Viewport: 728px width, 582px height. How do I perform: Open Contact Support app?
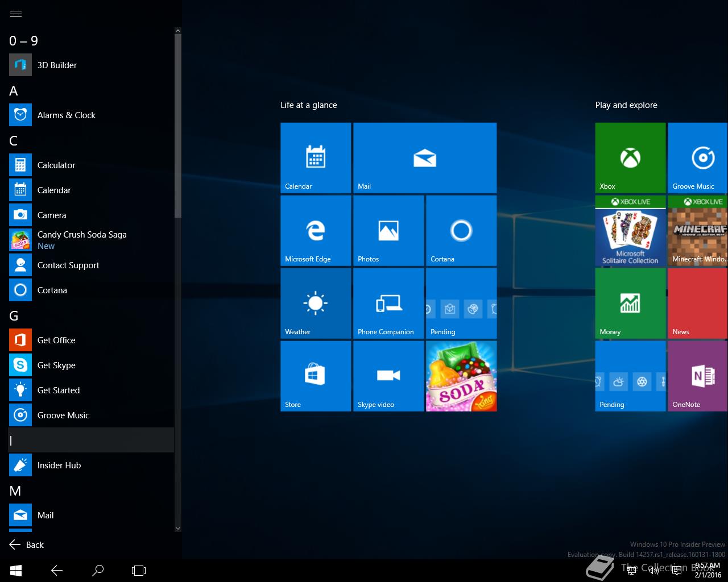click(91, 265)
